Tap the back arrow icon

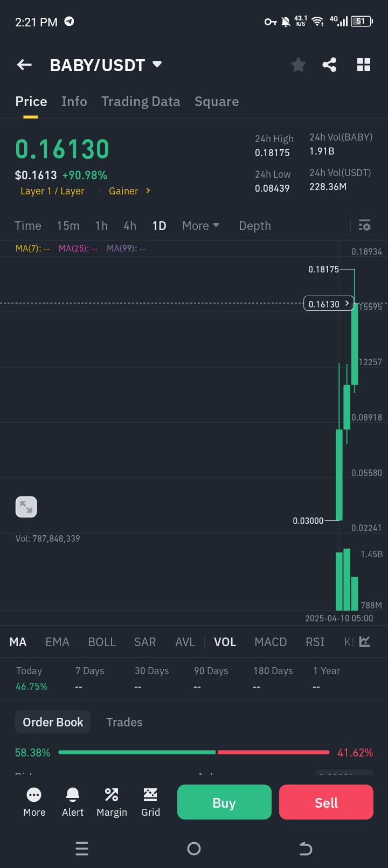pos(24,65)
